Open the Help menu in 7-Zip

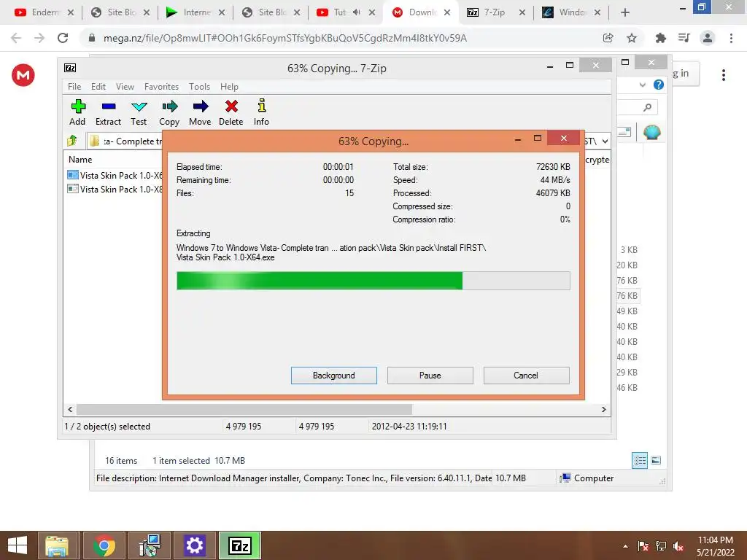(229, 87)
